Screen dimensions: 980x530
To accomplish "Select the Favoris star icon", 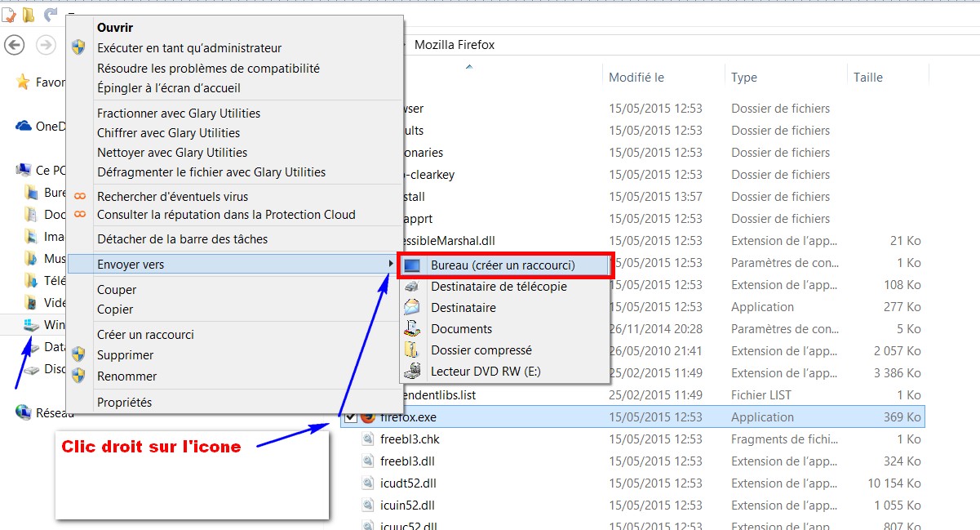I will pyautogui.click(x=23, y=82).
